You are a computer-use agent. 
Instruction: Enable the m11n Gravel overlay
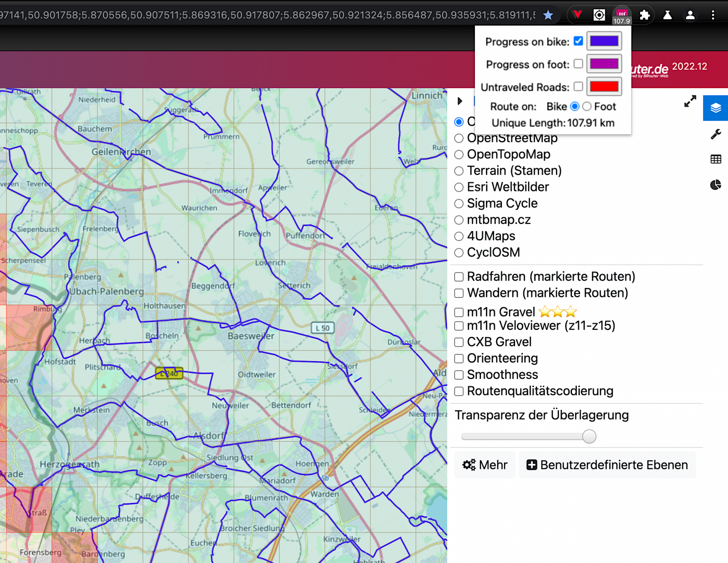point(459,312)
